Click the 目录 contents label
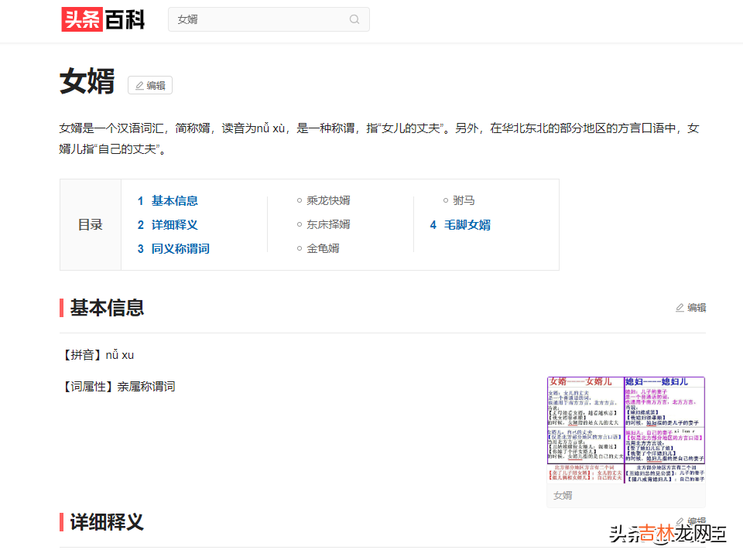This screenshot has height=560, width=743. [91, 225]
